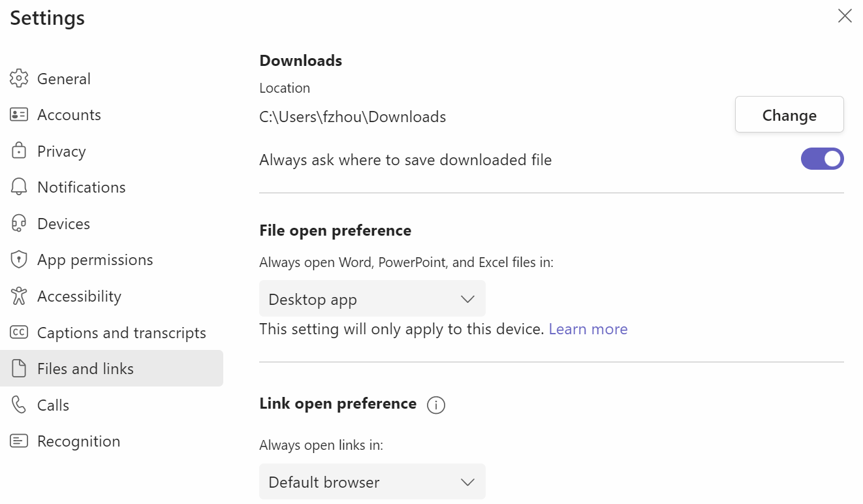Click the Accessibility person icon

coord(19,296)
